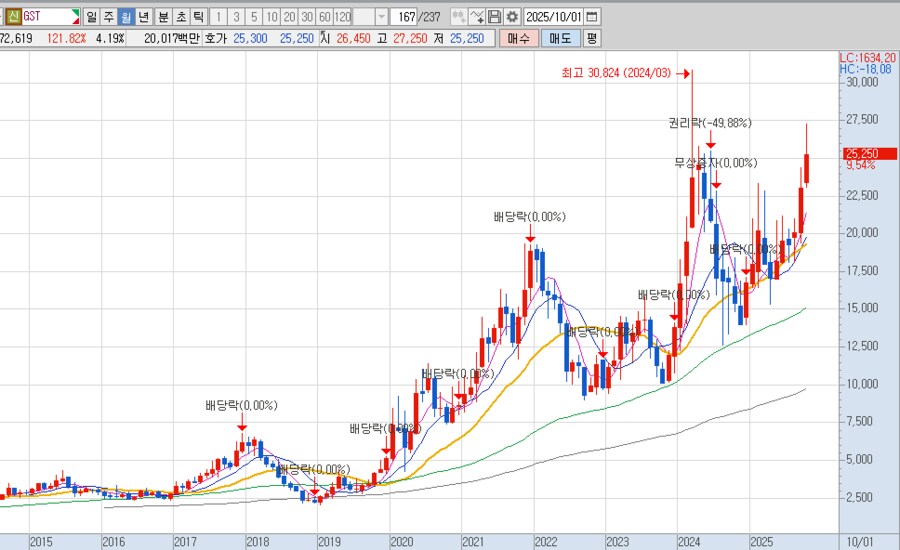The image size is (900, 550).
Task: Open chart settings gear icon
Action: click(512, 17)
